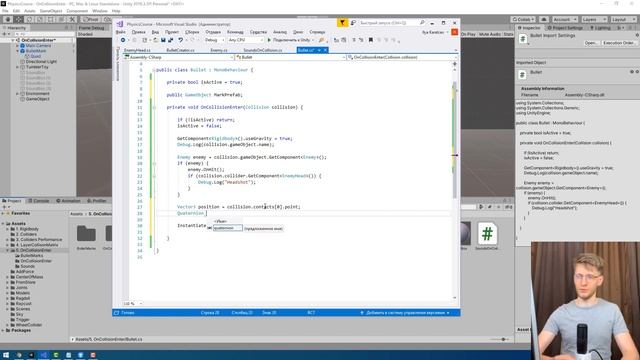
Task: Click the Save All icon in Visual Studio
Action: [x=170, y=40]
